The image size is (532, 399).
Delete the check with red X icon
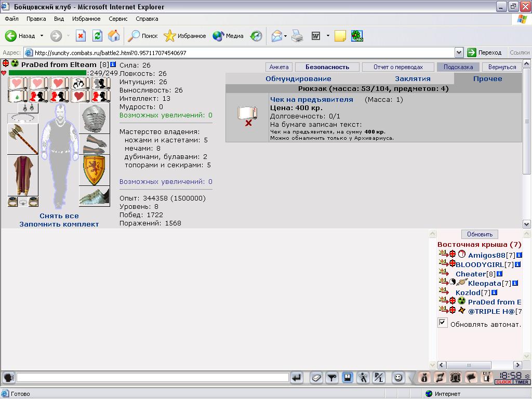coord(248,123)
